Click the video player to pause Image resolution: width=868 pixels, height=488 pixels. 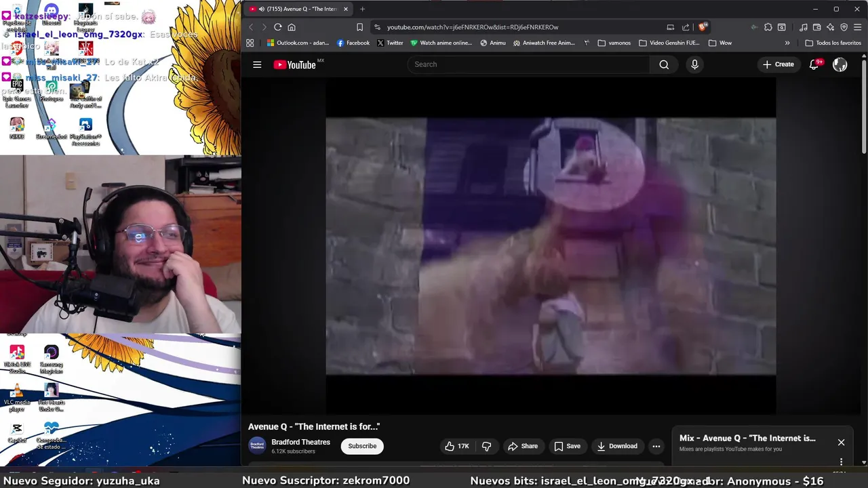(551, 246)
